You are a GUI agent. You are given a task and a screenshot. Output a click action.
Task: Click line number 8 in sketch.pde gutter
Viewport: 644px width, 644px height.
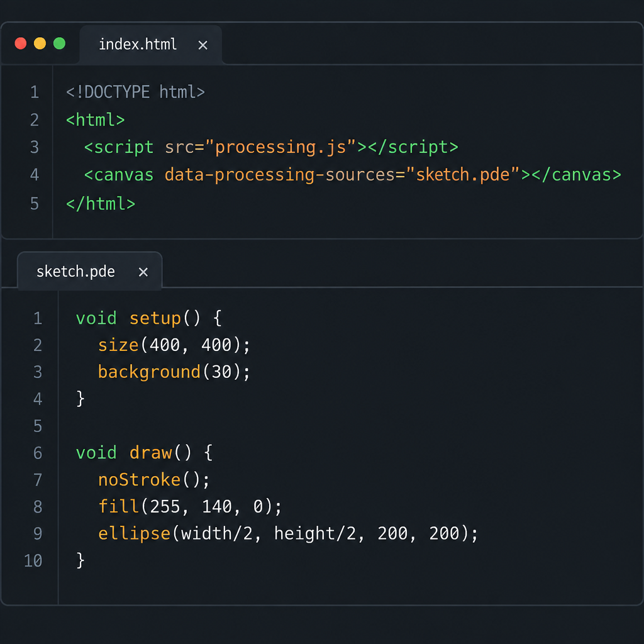[38, 507]
